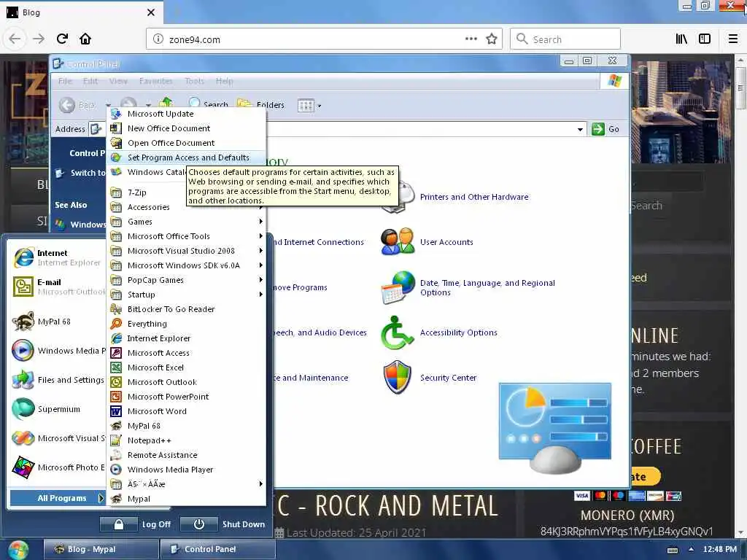Viewport: 747px width, 560px height.
Task: Expand Microsoft Office Tools submenu
Action: [187, 236]
